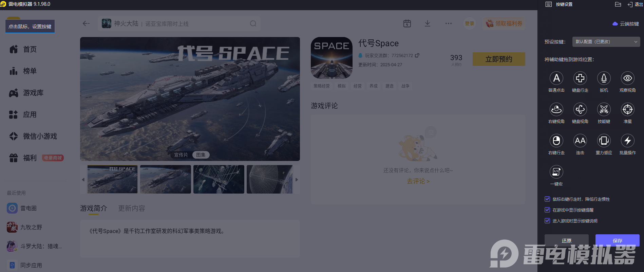
Task: Open 斗罗大陆 from recently used
Action: click(34, 246)
